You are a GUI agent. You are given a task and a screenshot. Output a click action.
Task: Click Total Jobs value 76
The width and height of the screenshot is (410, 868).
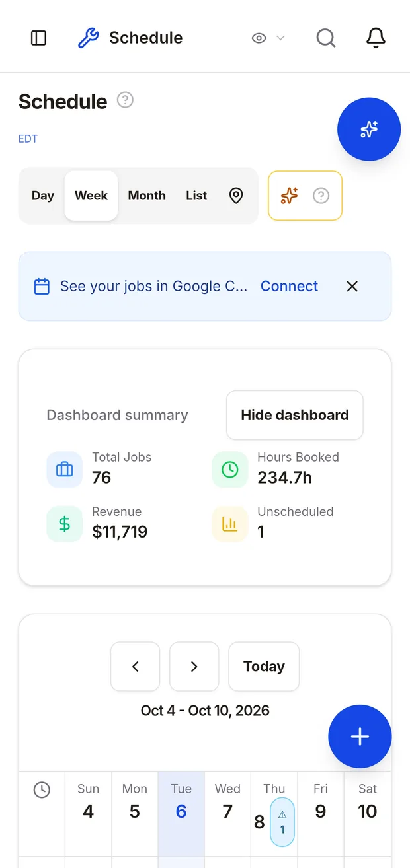coord(102,478)
